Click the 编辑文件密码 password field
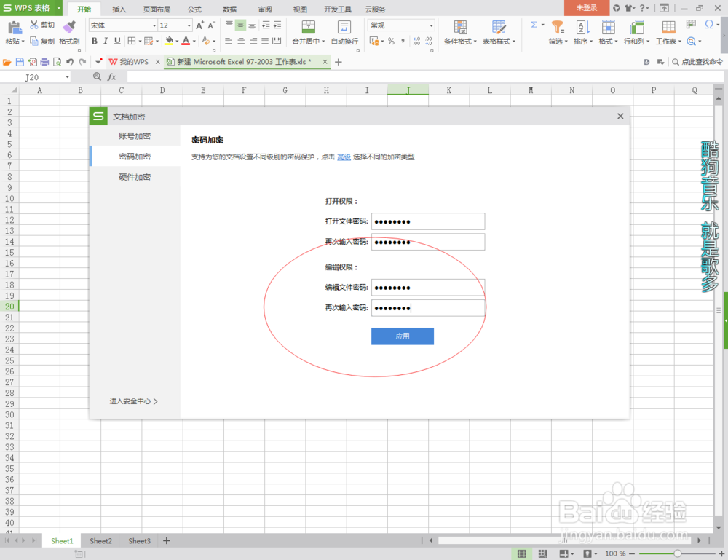This screenshot has width=728, height=560. (428, 288)
